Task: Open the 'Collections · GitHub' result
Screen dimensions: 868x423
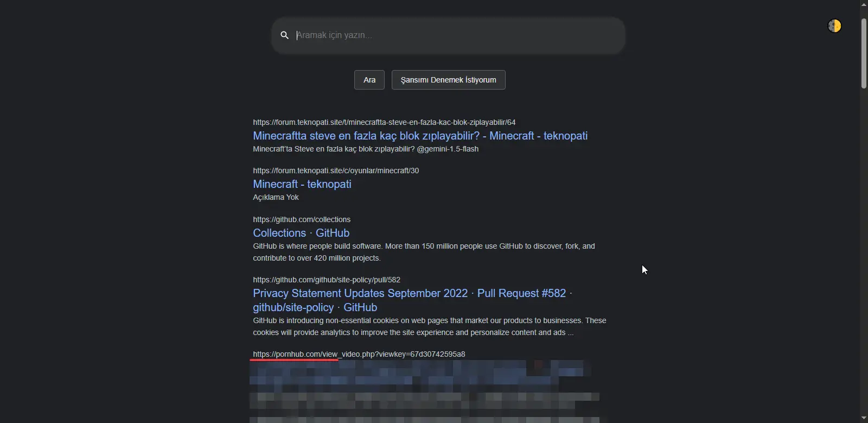Action: coord(301,233)
